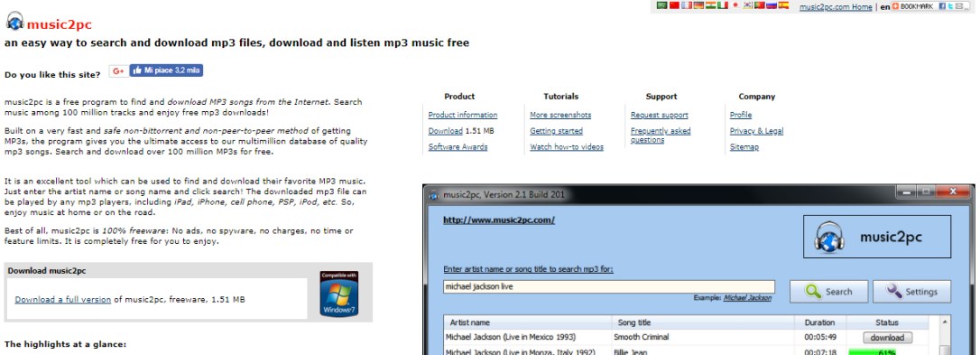The width and height of the screenshot is (980, 355).
Task: Open the Frequently asked questions link
Action: point(661,135)
